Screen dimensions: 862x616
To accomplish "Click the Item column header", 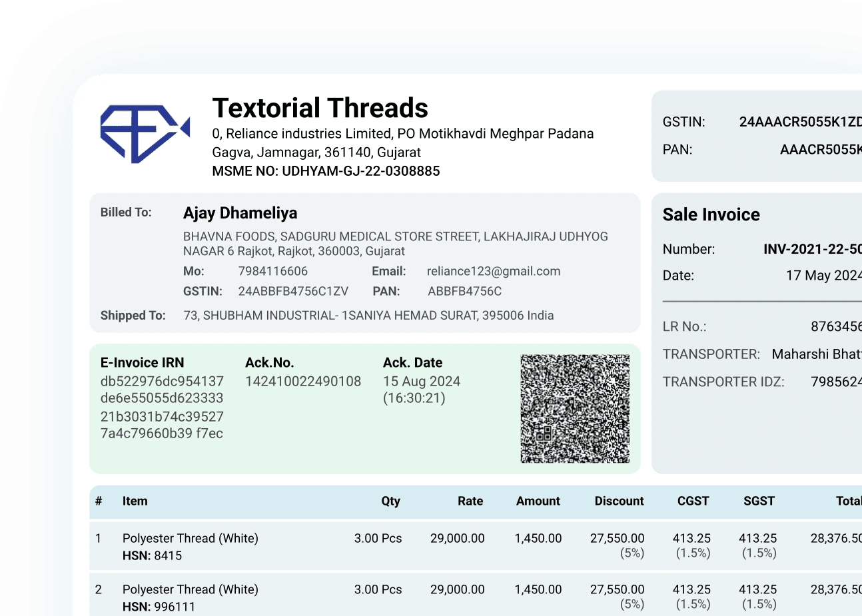I will [x=135, y=501].
